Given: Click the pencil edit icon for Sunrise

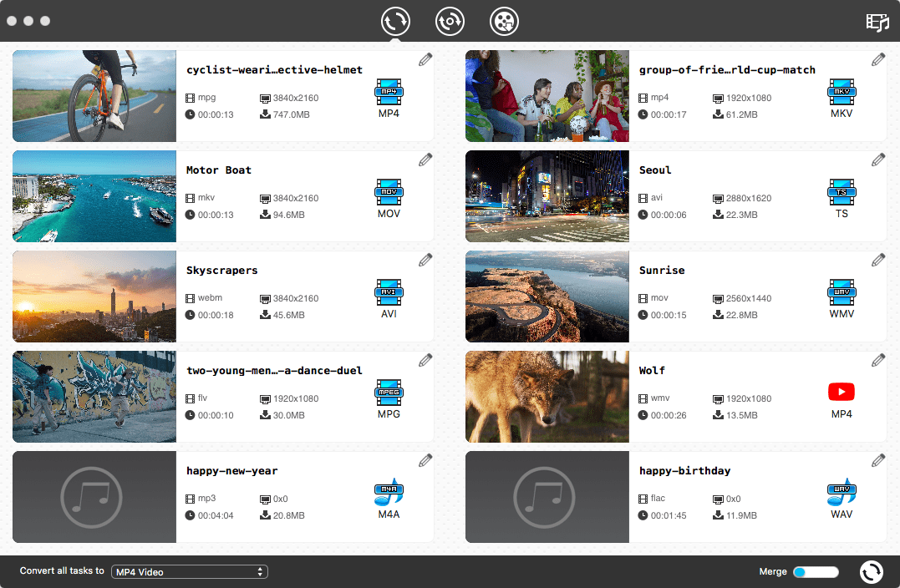Looking at the screenshot, I should tap(878, 260).
